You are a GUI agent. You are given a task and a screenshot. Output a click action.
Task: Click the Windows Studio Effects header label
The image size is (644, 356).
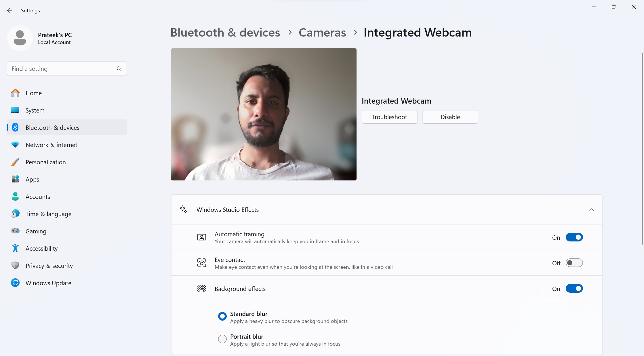[x=228, y=210]
